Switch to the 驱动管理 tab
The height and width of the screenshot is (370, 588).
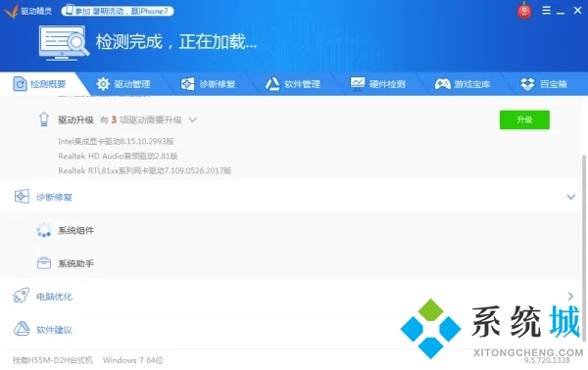[x=123, y=84]
